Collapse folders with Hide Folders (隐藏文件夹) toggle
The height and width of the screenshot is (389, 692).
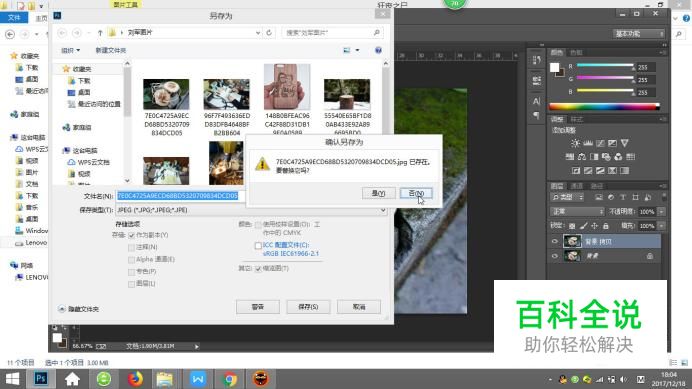(79, 309)
